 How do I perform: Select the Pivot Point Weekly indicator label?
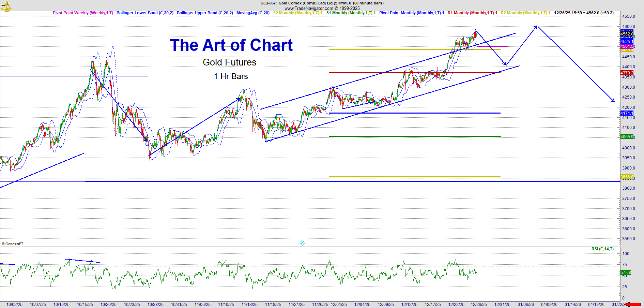[83, 13]
